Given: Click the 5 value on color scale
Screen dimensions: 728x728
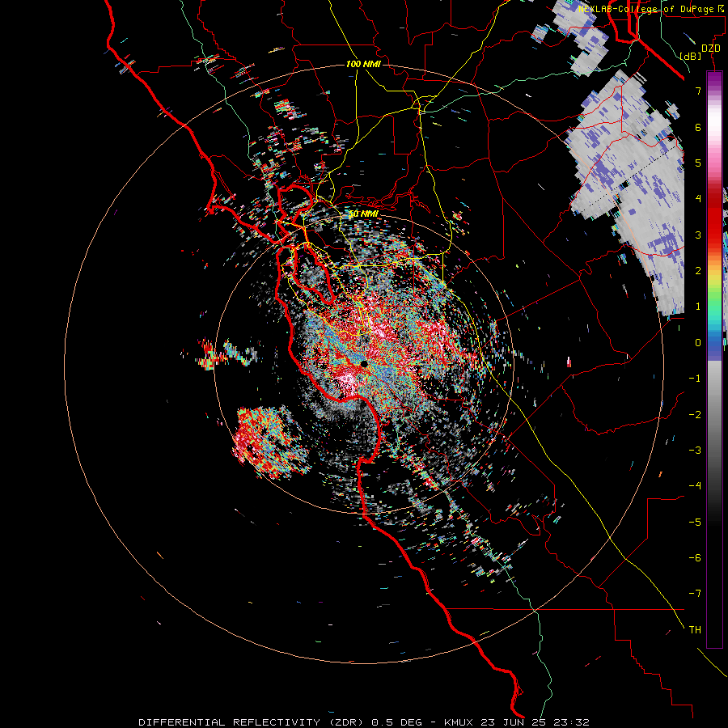Looking at the screenshot, I should [x=698, y=163].
